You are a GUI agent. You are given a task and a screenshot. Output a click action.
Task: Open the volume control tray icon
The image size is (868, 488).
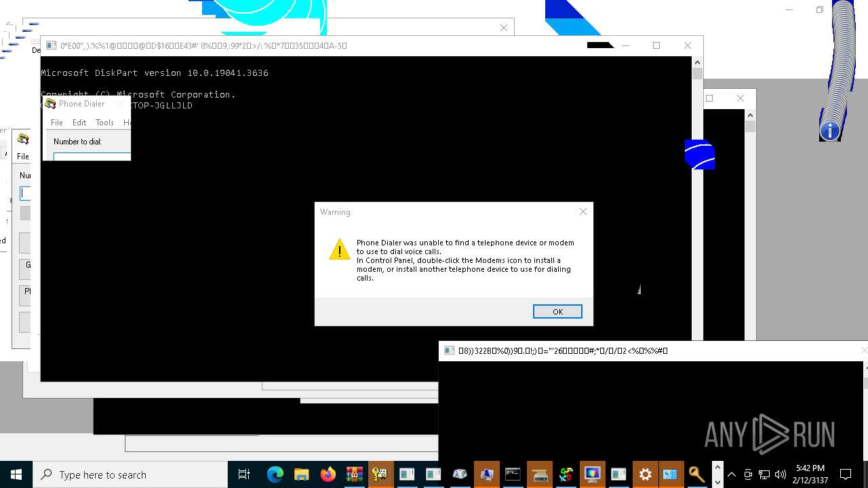[781, 474]
